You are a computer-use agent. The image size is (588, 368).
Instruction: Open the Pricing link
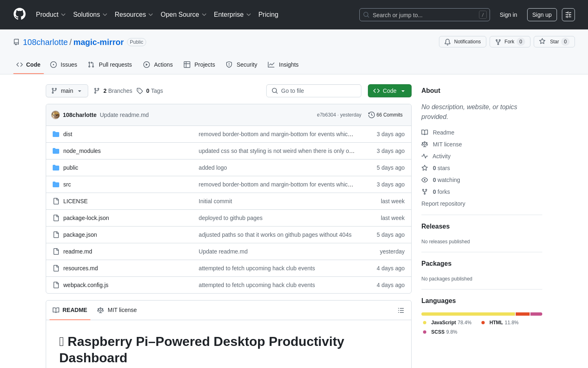(x=268, y=14)
